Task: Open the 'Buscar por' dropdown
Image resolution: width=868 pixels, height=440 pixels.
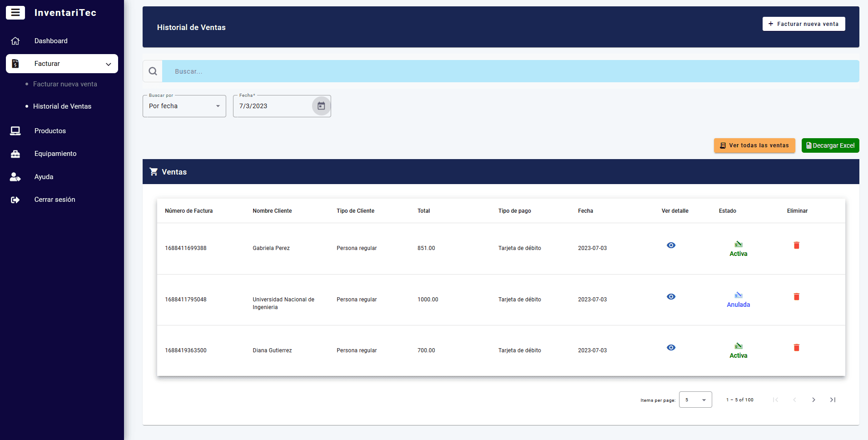Action: 184,106
